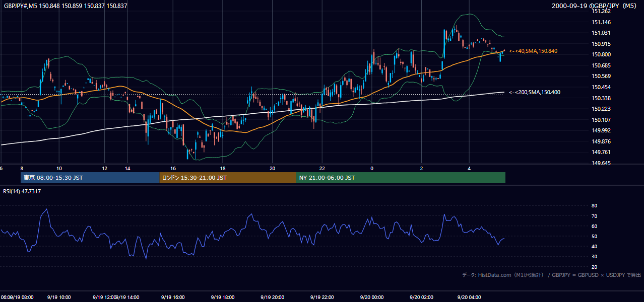Click price axis value 150.800
The image size is (644, 302).
point(601,54)
